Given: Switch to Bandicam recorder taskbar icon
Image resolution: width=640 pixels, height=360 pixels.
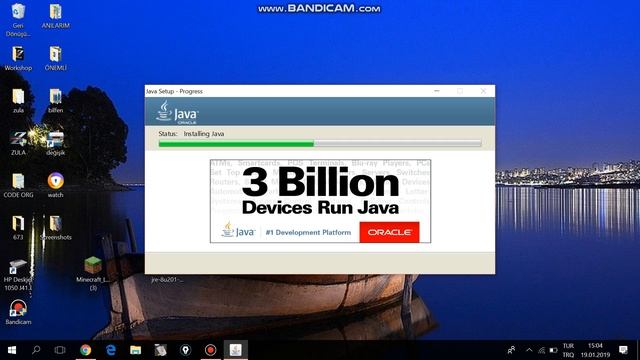Looking at the screenshot, I should tap(210, 350).
